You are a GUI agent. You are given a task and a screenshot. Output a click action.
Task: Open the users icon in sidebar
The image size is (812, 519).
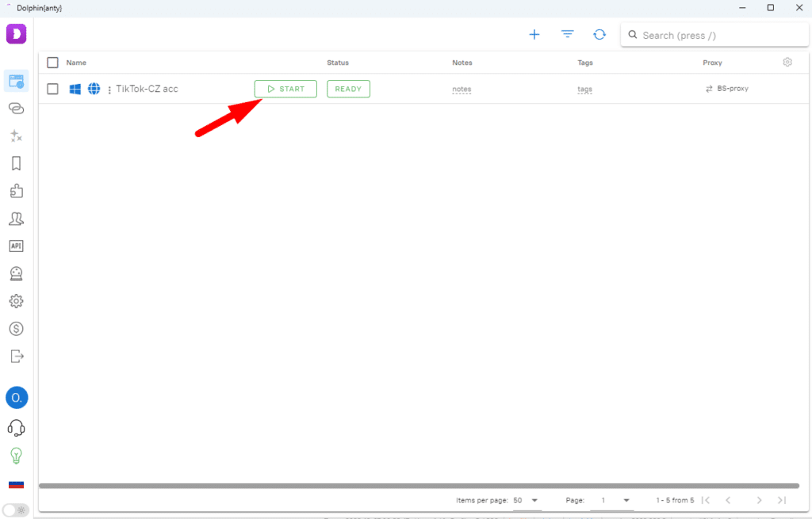point(16,219)
